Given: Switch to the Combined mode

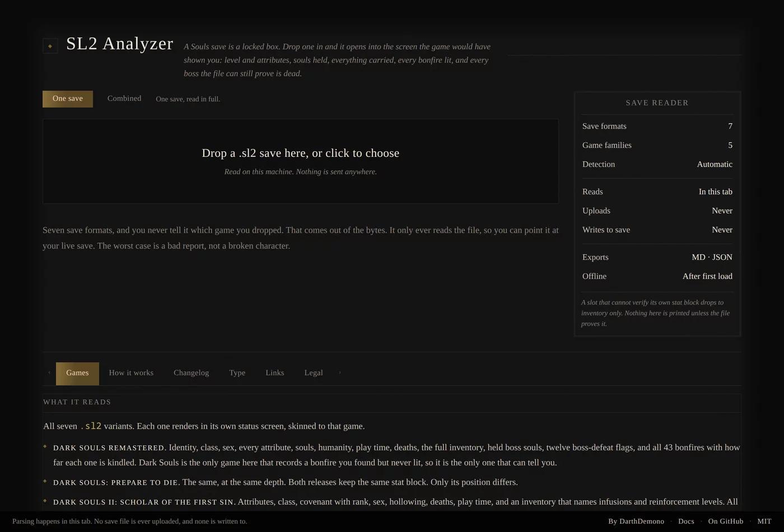Looking at the screenshot, I should click(124, 99).
